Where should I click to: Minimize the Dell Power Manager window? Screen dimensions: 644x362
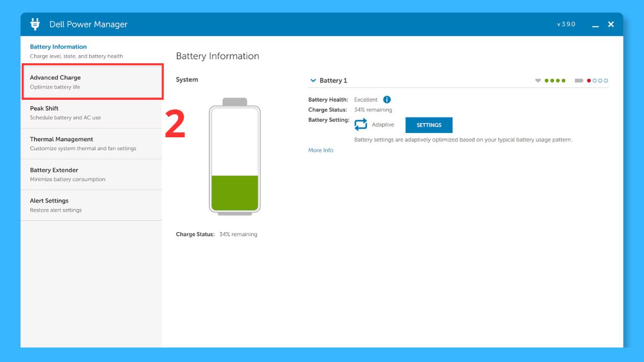pos(595,25)
